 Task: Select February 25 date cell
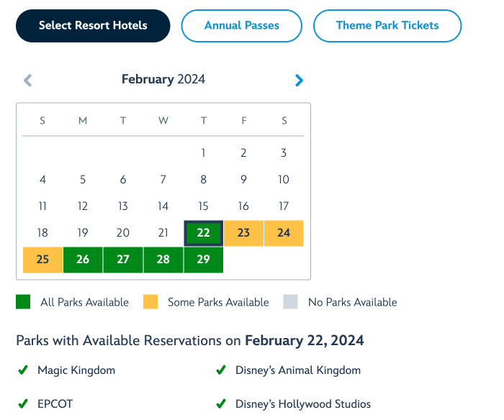tap(42, 260)
